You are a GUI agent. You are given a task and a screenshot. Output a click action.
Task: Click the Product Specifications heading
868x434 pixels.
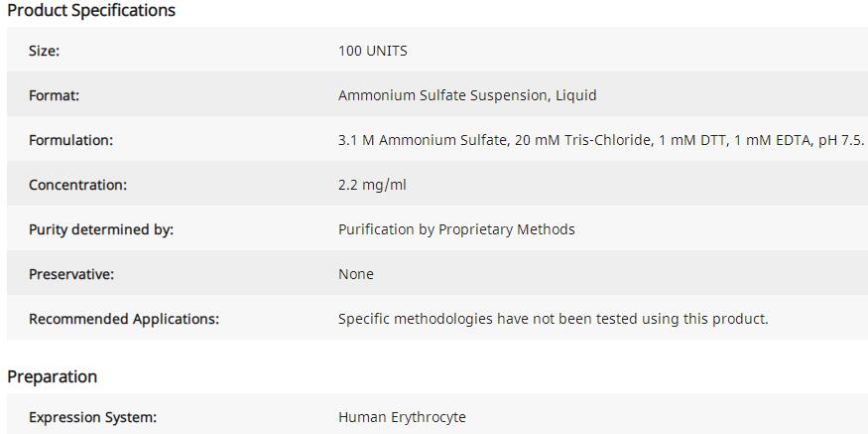(x=91, y=11)
